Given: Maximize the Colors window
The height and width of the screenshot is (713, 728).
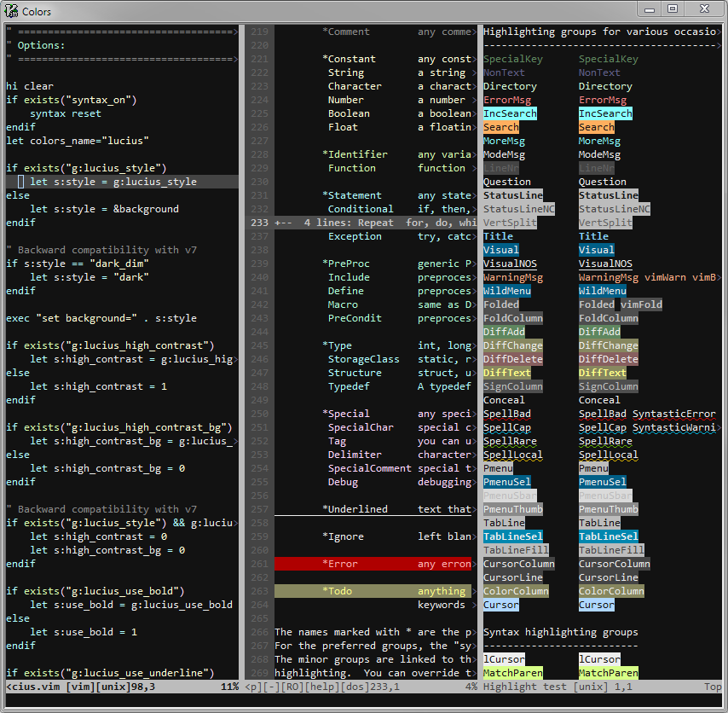Looking at the screenshot, I should point(673,9).
